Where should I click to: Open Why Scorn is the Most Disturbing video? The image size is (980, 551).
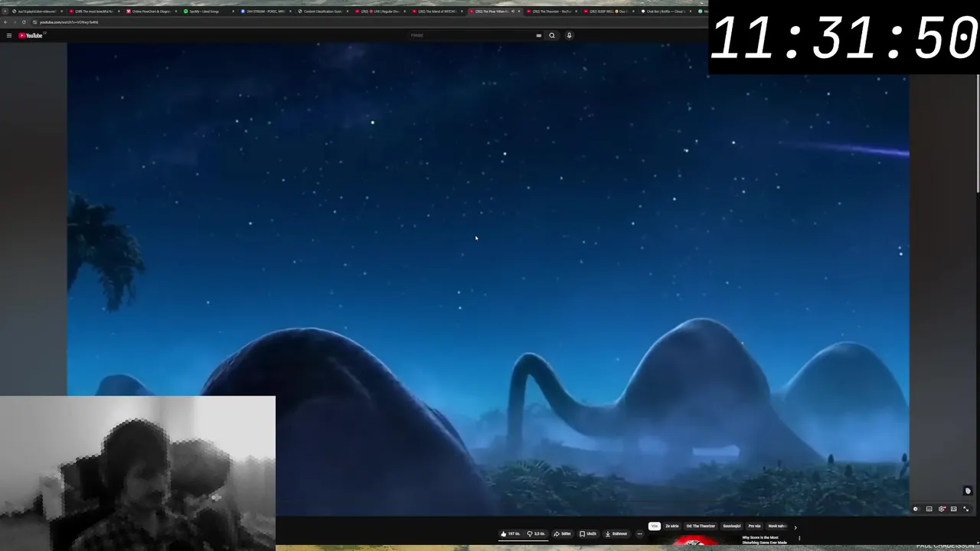[764, 540]
